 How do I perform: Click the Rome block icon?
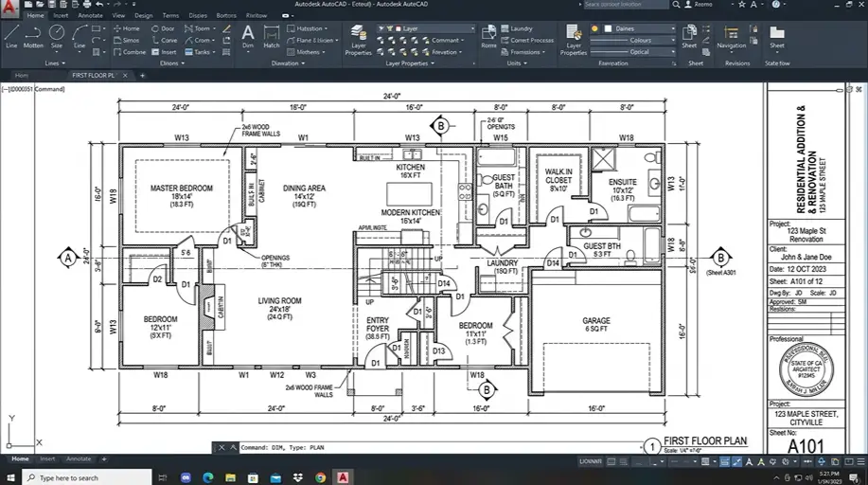pos(488,37)
